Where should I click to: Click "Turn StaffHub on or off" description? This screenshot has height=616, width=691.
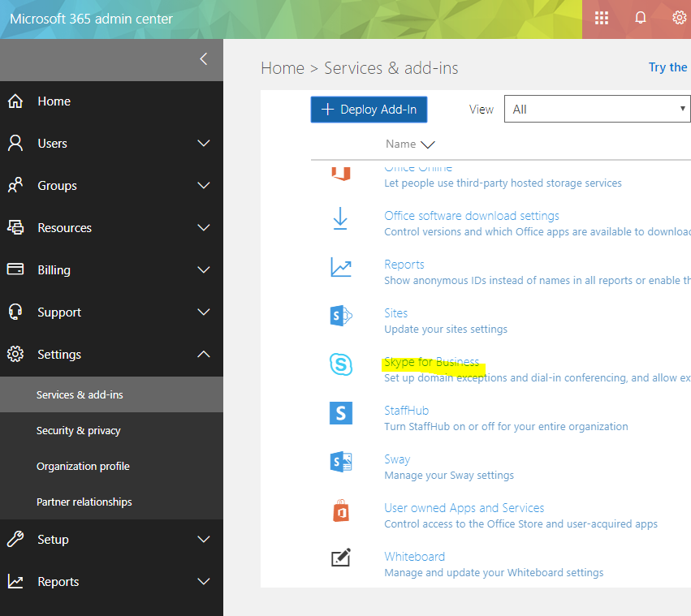[506, 427]
